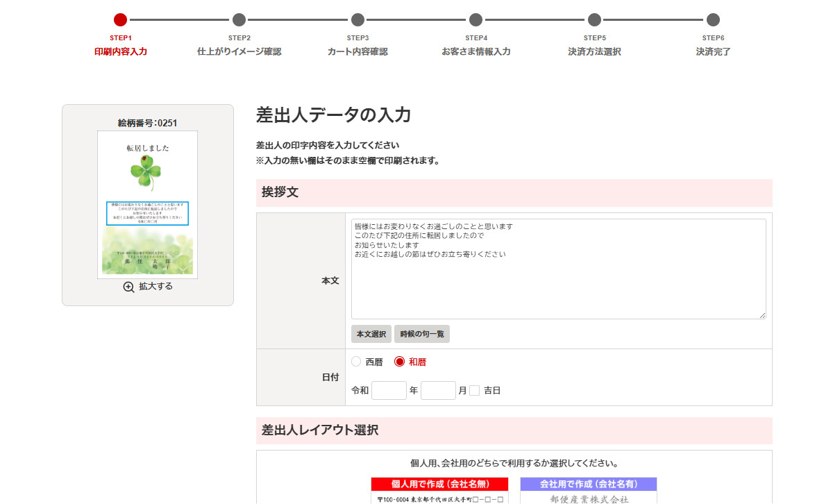Choose the 個人用で作成 (会社名無) layout tab
The height and width of the screenshot is (504, 833).
[x=441, y=484]
